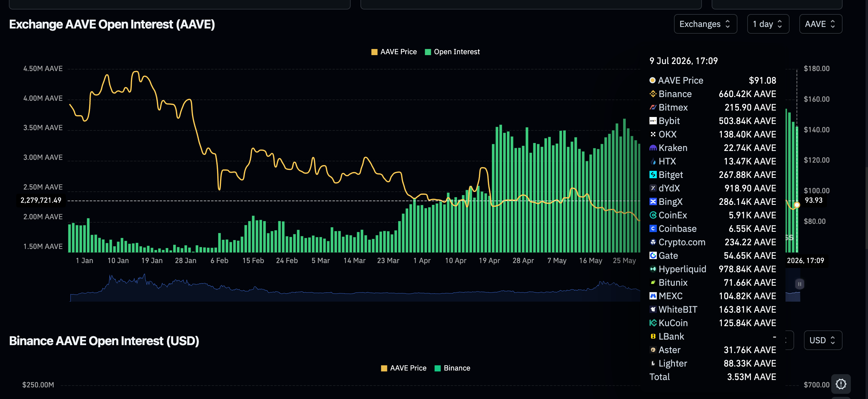Screen dimensions: 868x399
Task: Open the Exchanges dropdown
Action: pos(705,24)
